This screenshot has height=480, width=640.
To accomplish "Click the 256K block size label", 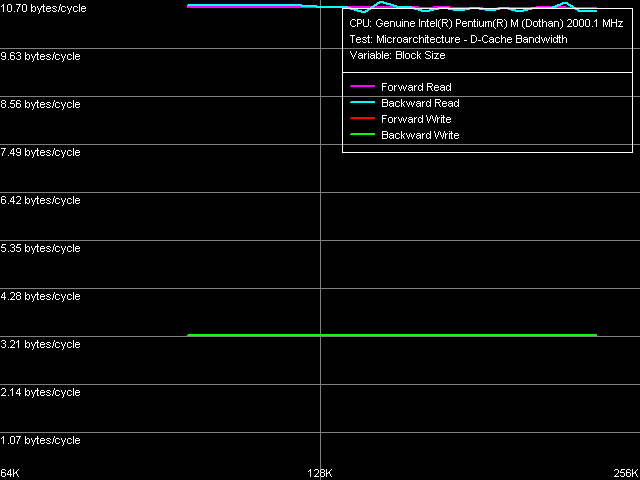I will [627, 473].
